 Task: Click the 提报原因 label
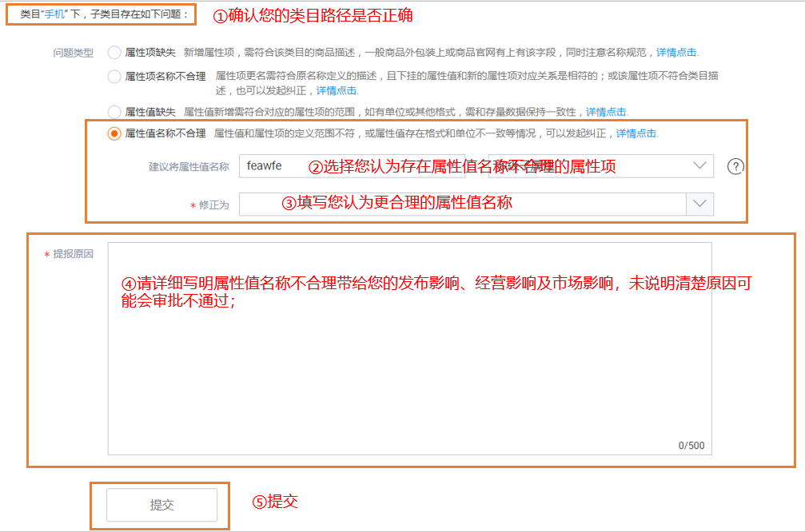pyautogui.click(x=74, y=254)
